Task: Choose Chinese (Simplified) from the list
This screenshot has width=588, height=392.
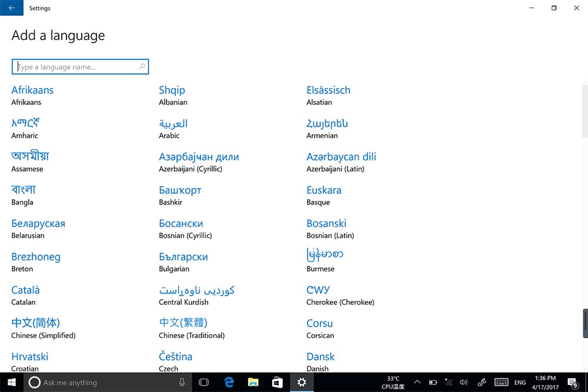Action: [36, 323]
